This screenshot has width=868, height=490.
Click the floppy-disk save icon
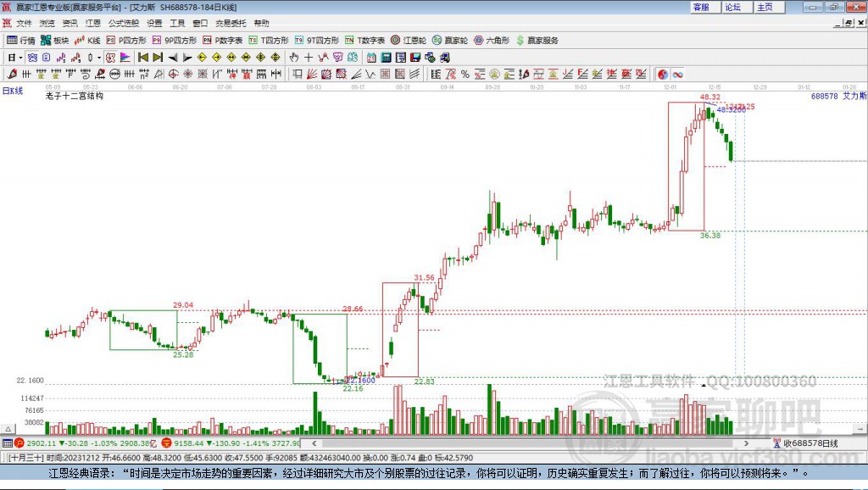415,58
